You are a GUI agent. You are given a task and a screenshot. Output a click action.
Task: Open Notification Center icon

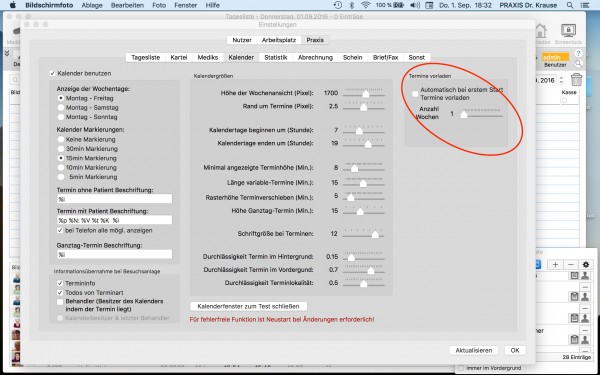tap(585, 5)
